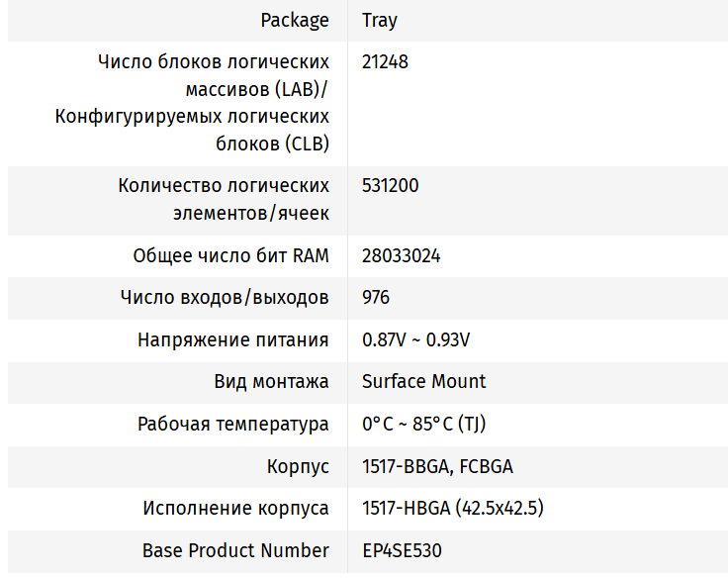Click the "Напряжение питания" label
The image size is (728, 578).
[x=233, y=339]
